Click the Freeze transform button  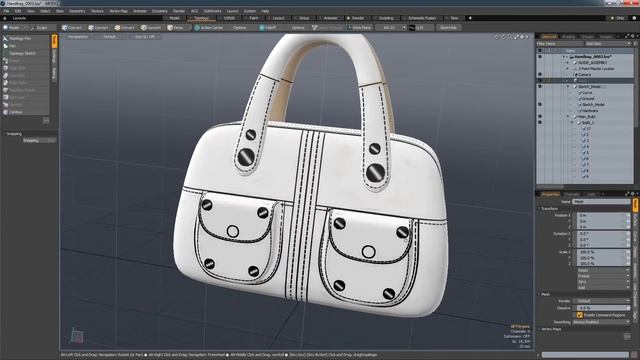click(x=603, y=276)
